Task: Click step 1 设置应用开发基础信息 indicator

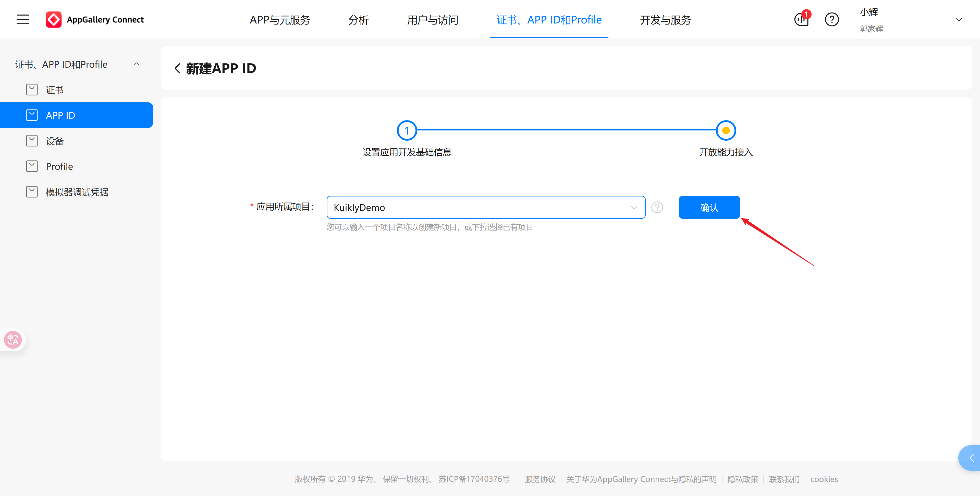Action: click(x=407, y=130)
